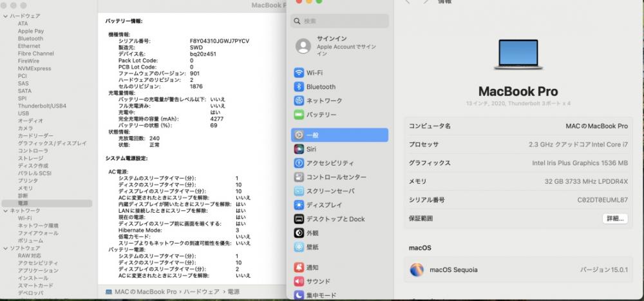Screen dimensions: 644x301
Task: Open the 通知 bell icon in Settings
Action: [x=299, y=267]
